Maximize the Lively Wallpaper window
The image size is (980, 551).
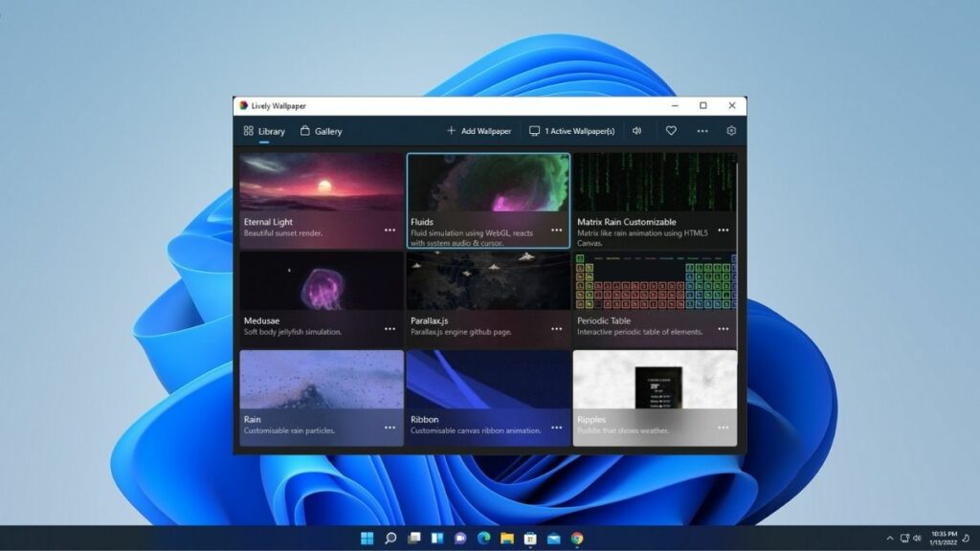(x=703, y=105)
